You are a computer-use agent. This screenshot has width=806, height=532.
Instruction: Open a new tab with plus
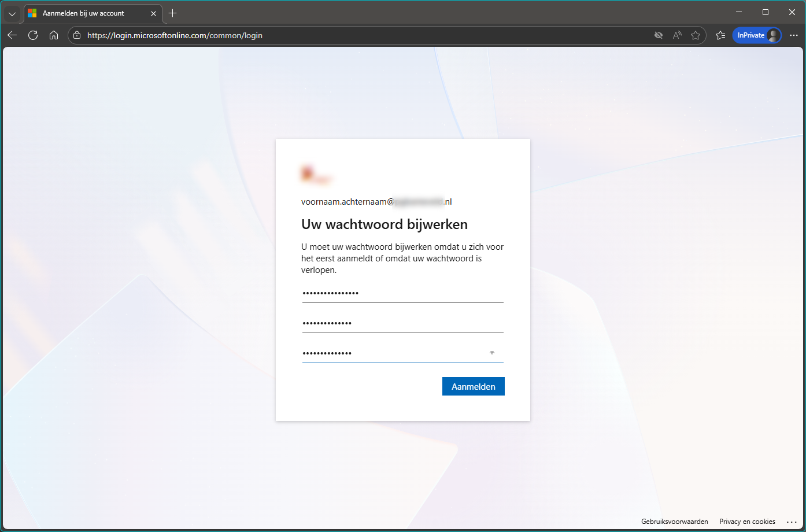coord(172,13)
